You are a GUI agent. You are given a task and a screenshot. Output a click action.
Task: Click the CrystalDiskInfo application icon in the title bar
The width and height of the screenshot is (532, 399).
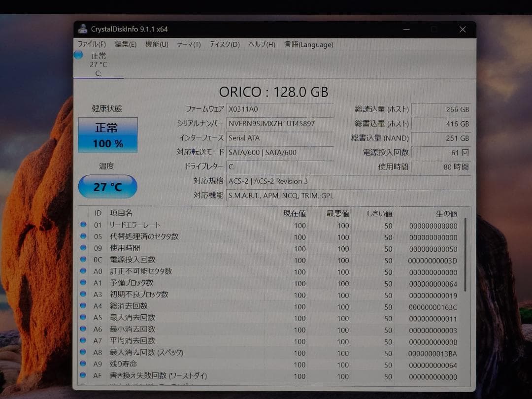83,29
